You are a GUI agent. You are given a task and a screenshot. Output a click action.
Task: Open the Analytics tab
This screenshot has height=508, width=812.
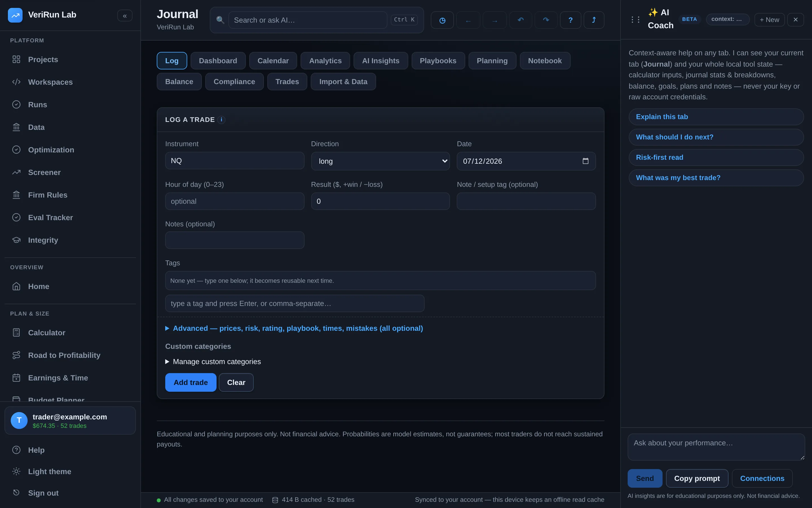pos(325,61)
